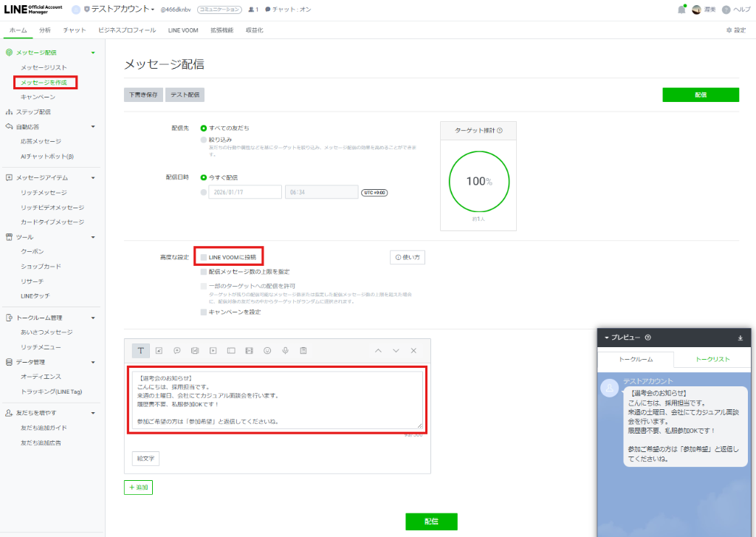Collapse the ツール sidebar section

click(93, 237)
